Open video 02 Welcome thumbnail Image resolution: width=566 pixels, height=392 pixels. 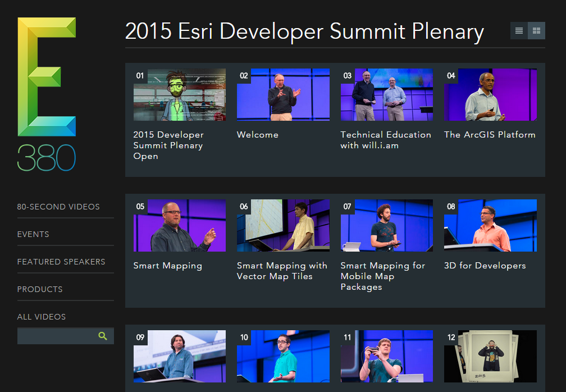283,94
